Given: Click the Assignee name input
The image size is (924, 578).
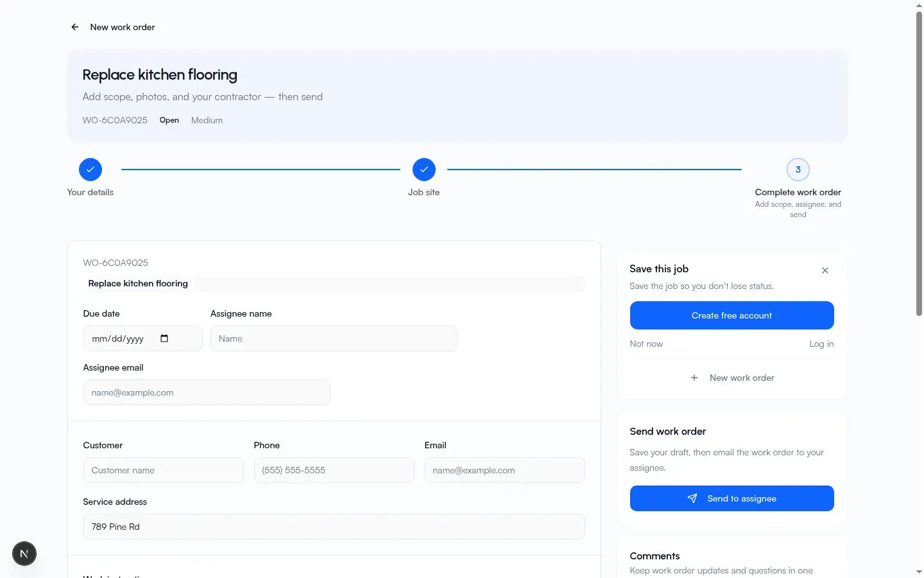Looking at the screenshot, I should click(x=334, y=338).
